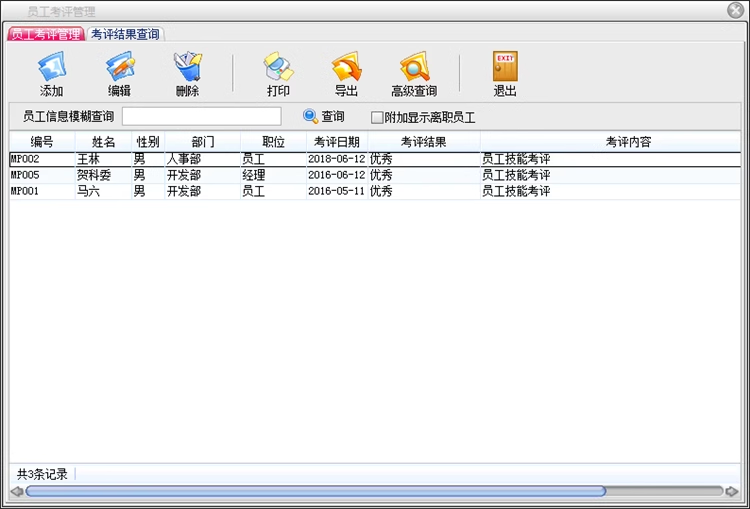The height and width of the screenshot is (509, 750).
Task: Click the 导出 (Export) icon
Action: tap(347, 66)
